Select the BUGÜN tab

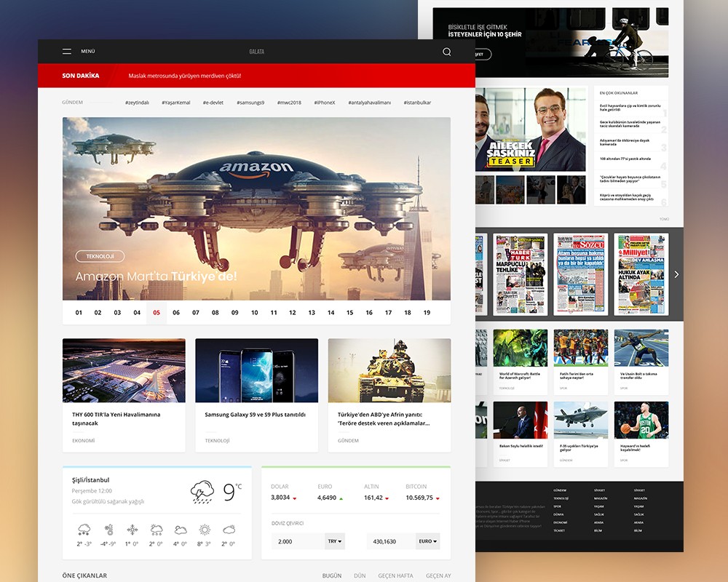tap(331, 575)
